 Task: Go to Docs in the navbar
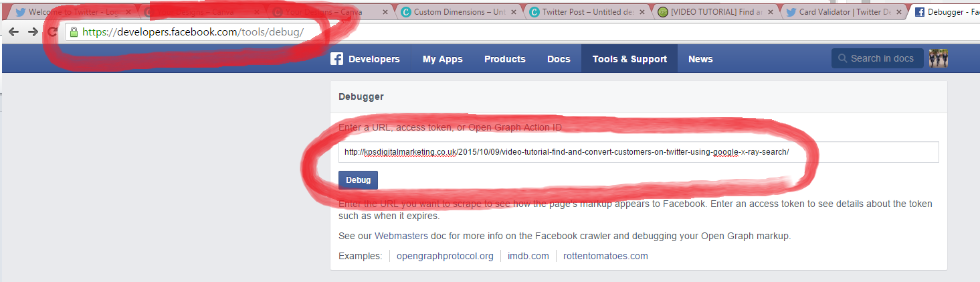tap(559, 59)
